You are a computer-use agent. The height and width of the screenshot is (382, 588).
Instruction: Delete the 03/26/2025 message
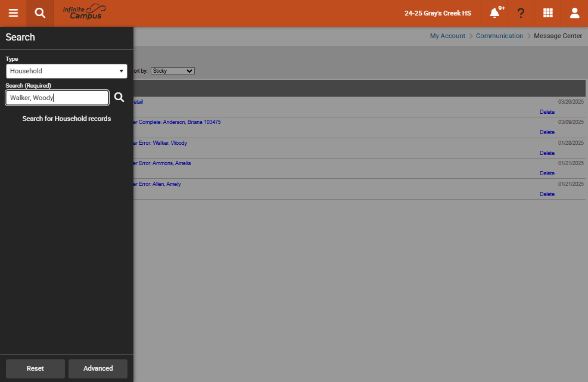tap(547, 112)
